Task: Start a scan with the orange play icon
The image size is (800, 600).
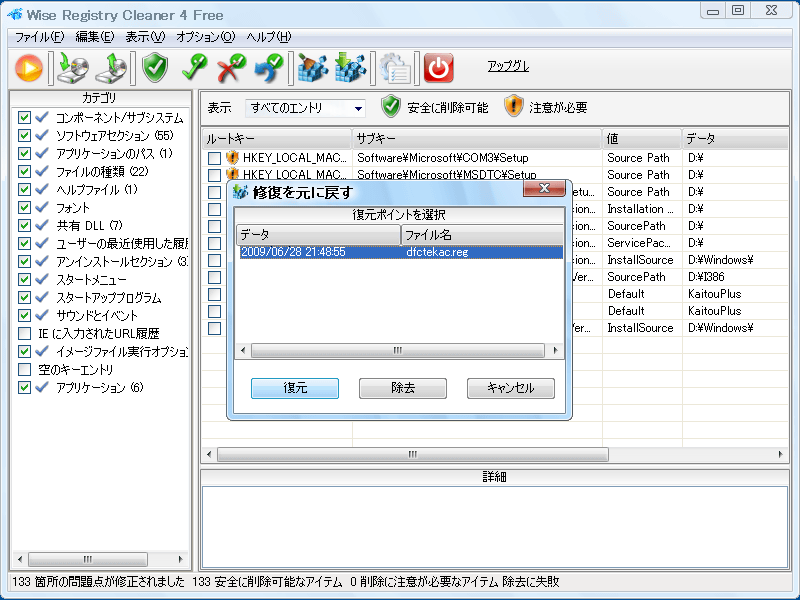Action: click(29, 68)
